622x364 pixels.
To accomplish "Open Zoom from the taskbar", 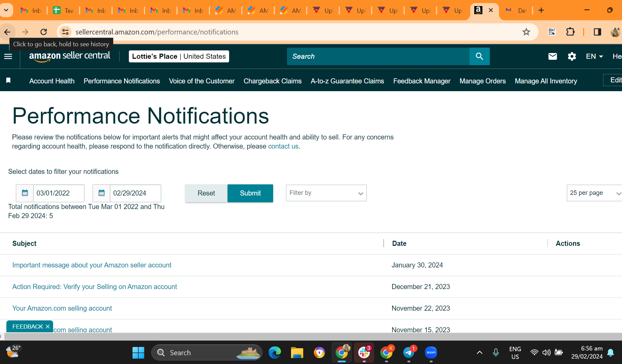I will pyautogui.click(x=431, y=353).
